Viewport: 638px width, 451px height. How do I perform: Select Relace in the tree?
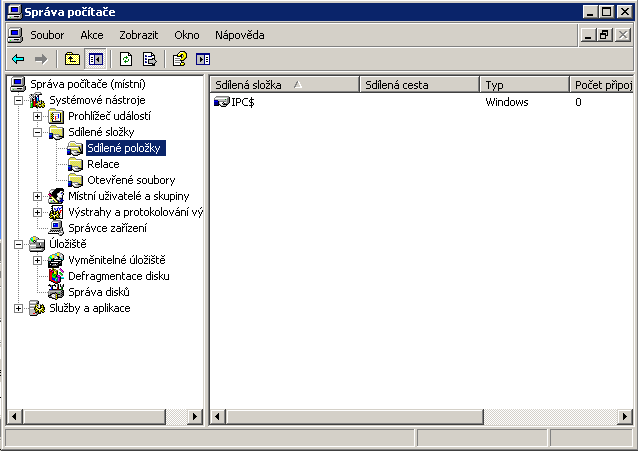[x=103, y=164]
